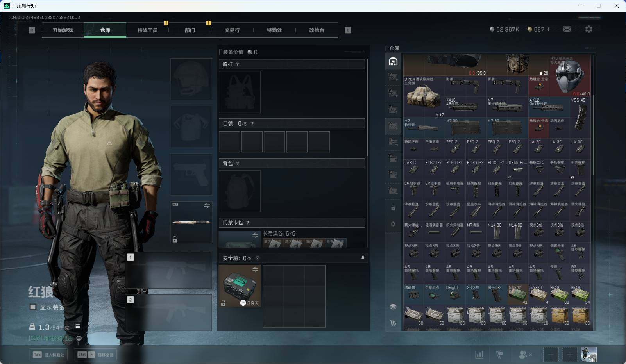This screenshot has height=364, width=626.
Task: Click the swap icon on the key card case
Action: click(255, 235)
